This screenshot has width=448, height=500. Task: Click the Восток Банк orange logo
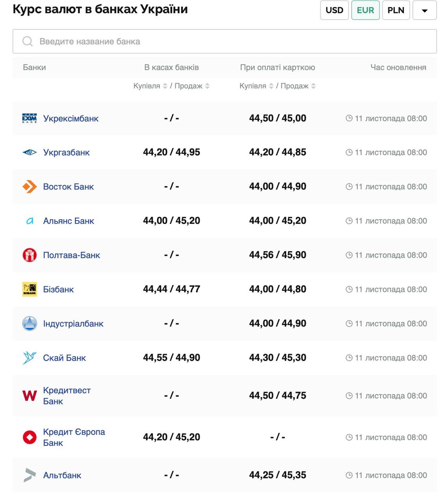click(30, 187)
